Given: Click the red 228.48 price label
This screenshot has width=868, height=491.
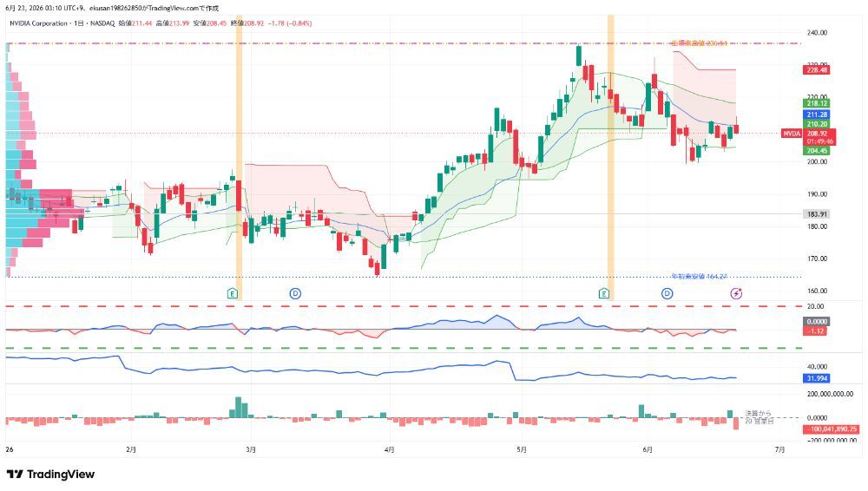Looking at the screenshot, I should coord(817,69).
